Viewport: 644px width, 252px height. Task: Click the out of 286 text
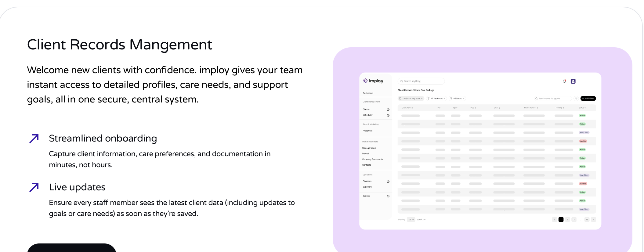(x=421, y=220)
